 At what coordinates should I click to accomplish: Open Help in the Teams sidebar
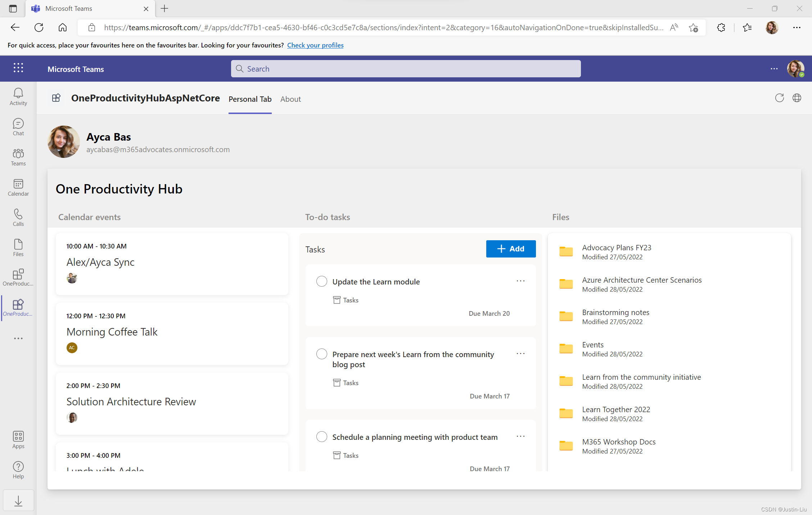[18, 470]
